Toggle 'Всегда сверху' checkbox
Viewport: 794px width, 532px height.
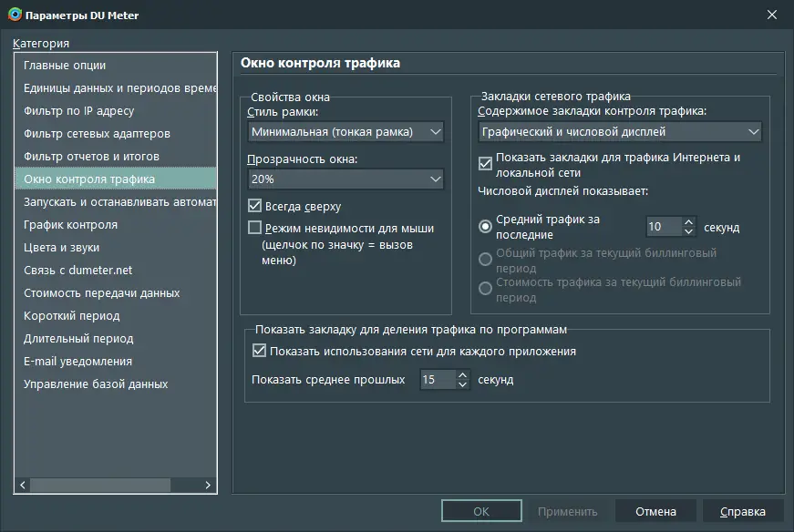pos(255,206)
